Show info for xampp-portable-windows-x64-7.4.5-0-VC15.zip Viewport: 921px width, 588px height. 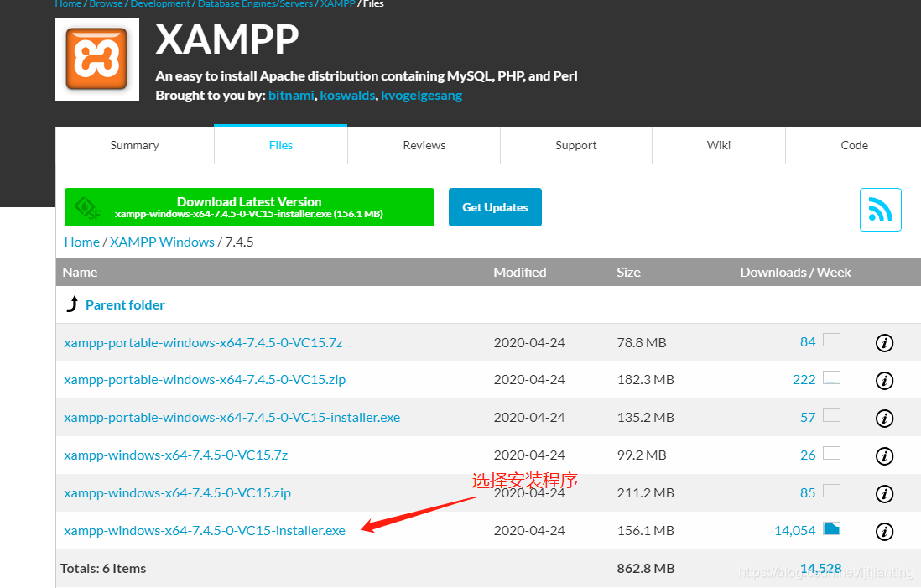(x=884, y=381)
